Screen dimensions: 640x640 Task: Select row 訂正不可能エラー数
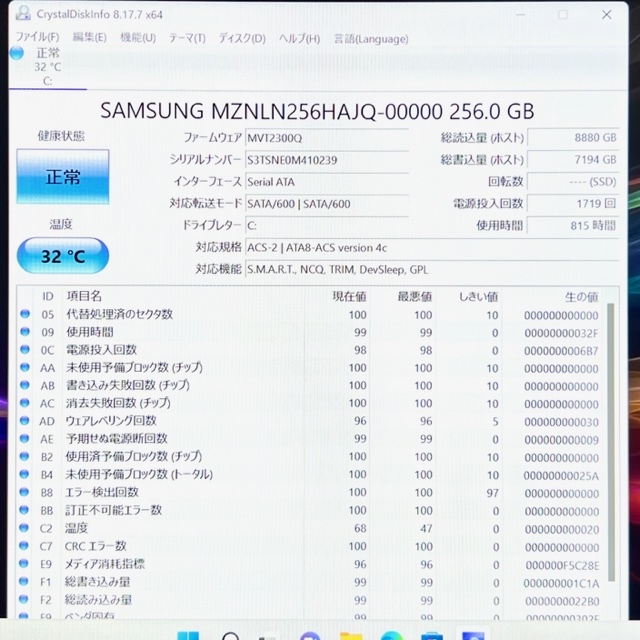click(310, 511)
